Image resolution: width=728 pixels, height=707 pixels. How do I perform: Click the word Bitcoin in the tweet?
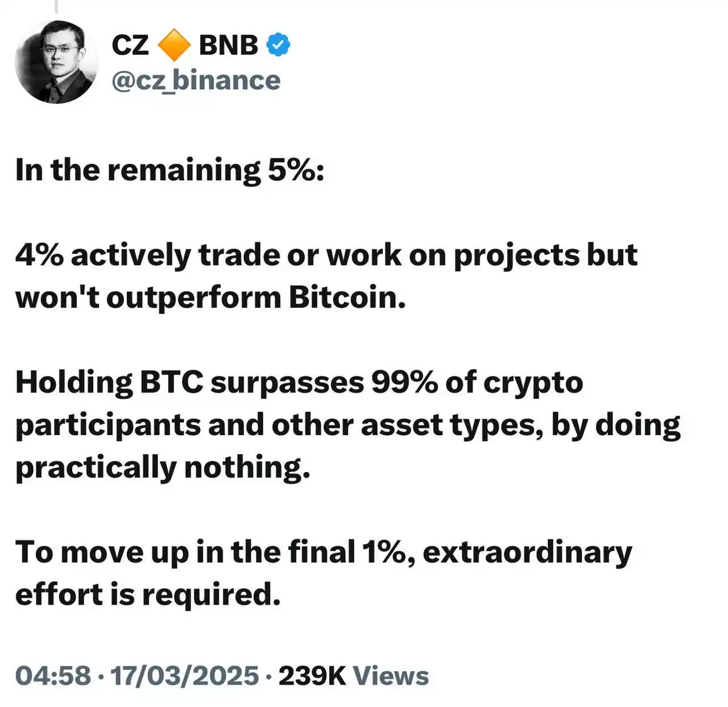click(x=347, y=298)
